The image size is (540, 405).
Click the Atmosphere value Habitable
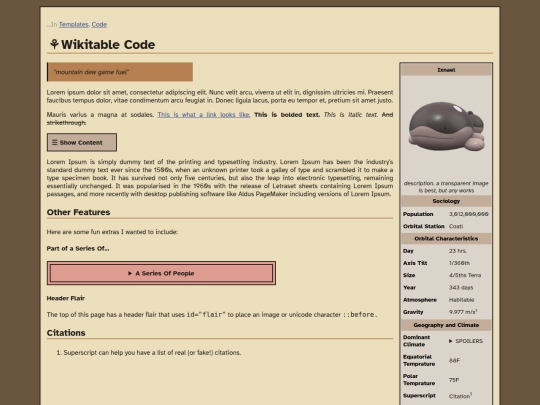461,300
